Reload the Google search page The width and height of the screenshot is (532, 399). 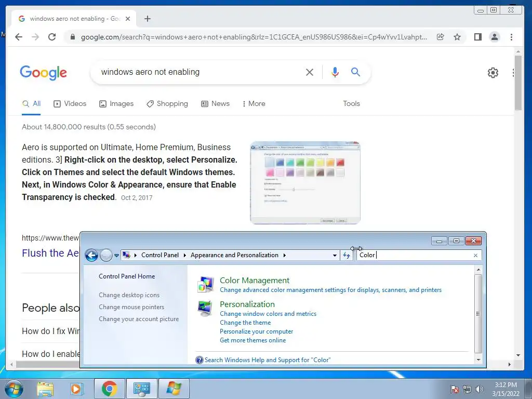tap(52, 37)
